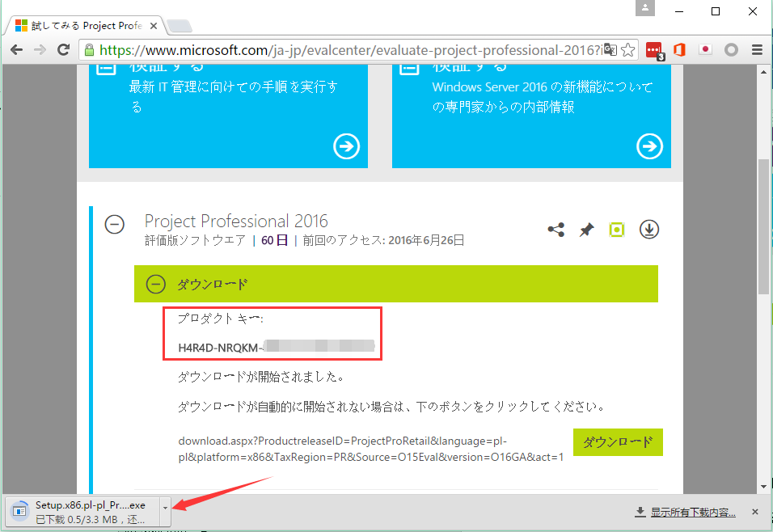Click the 60 日 evaluation period text
The width and height of the screenshot is (773, 532).
pyautogui.click(x=275, y=241)
